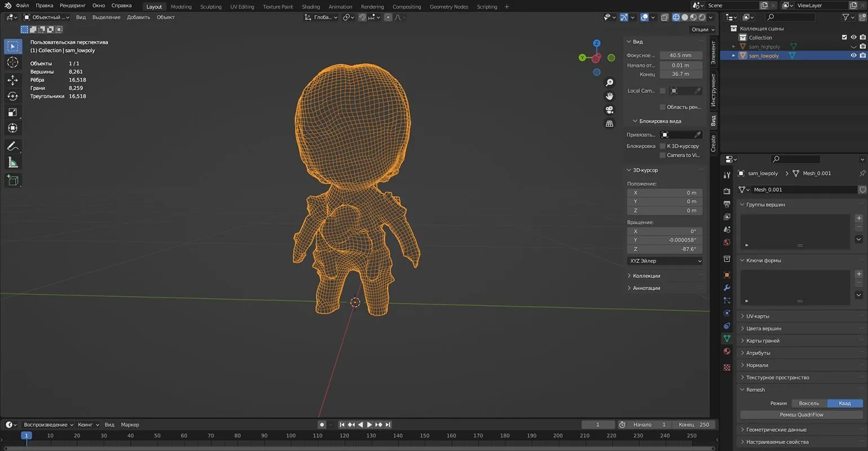Select the Scale tool in left toolbar

pyautogui.click(x=12, y=112)
